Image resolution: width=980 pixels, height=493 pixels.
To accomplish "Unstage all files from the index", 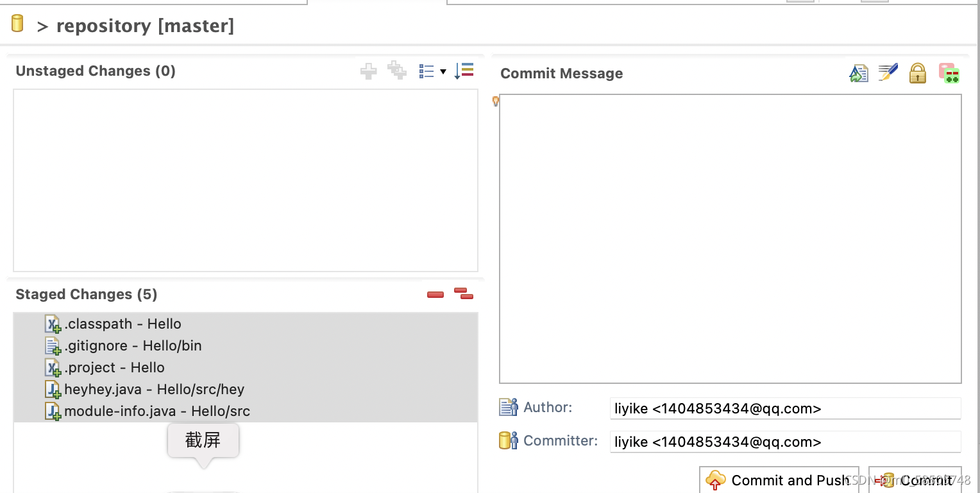I will tap(463, 294).
